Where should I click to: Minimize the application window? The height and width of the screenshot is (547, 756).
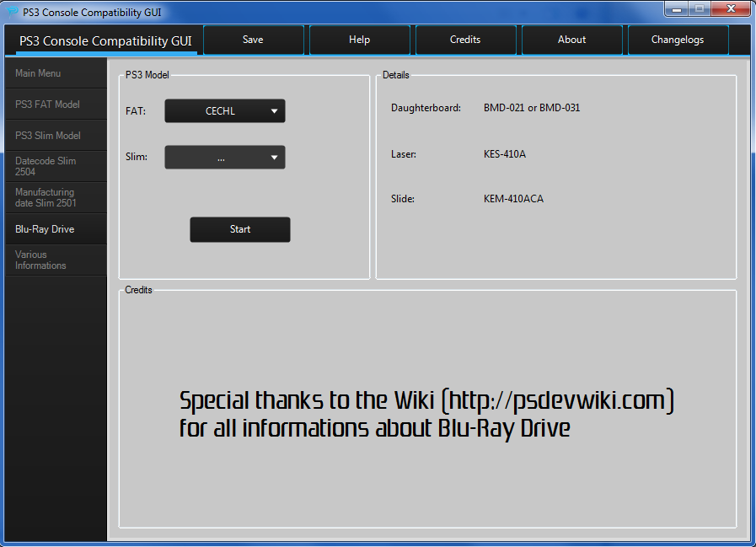tap(677, 9)
